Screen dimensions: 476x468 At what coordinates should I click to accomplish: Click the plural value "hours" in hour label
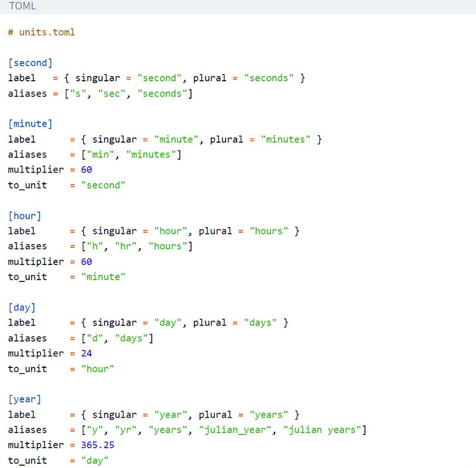[x=269, y=231]
